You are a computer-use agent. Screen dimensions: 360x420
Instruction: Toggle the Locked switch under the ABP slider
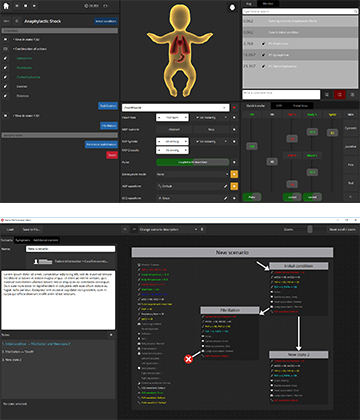pyautogui.click(x=292, y=197)
